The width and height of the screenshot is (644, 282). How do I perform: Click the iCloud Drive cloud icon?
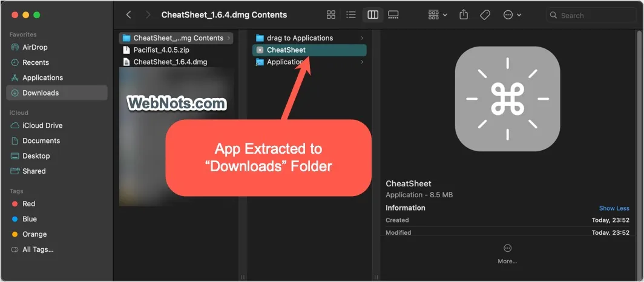[x=15, y=125]
